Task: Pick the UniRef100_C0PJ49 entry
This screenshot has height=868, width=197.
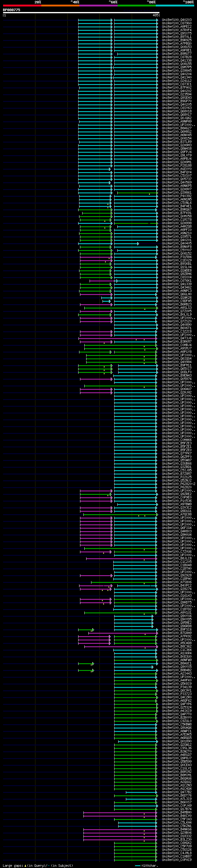Action: [x=177, y=806]
